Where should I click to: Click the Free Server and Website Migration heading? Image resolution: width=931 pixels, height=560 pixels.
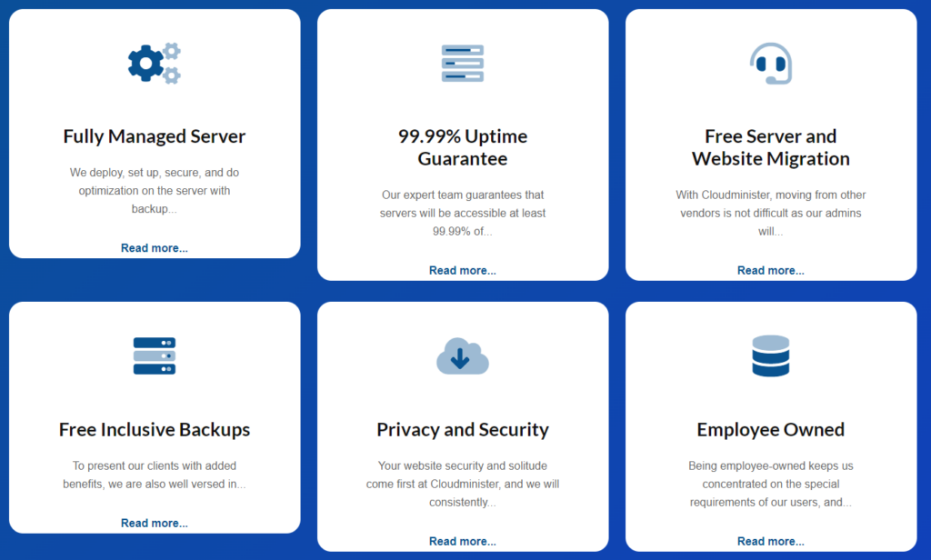771,147
